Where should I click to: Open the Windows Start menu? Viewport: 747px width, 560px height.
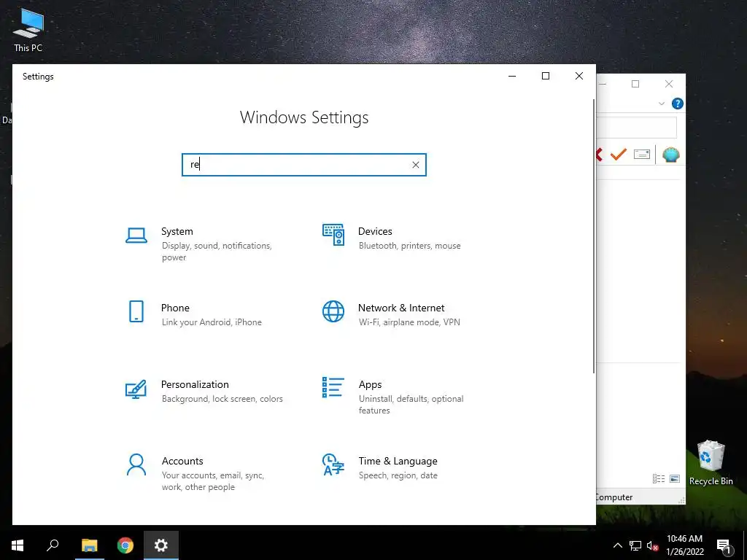tap(18, 545)
